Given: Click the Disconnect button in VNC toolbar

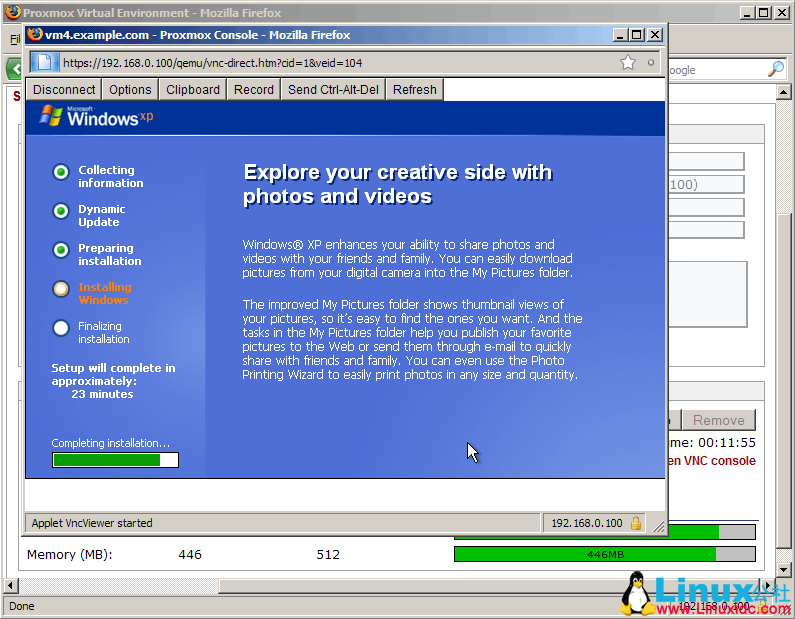Looking at the screenshot, I should (x=63, y=89).
